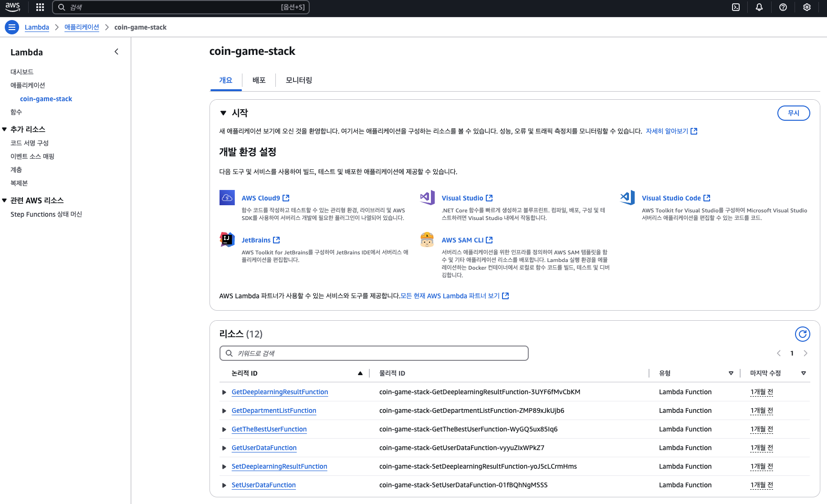Screen dimensions: 827x504
Task: Click the external link icon beside Visual Studio Code
Action: (707, 198)
